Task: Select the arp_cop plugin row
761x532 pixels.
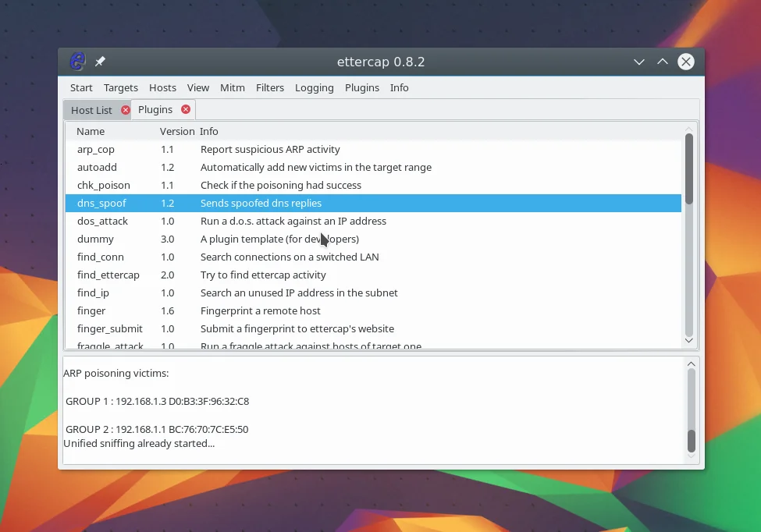Action: click(x=96, y=149)
